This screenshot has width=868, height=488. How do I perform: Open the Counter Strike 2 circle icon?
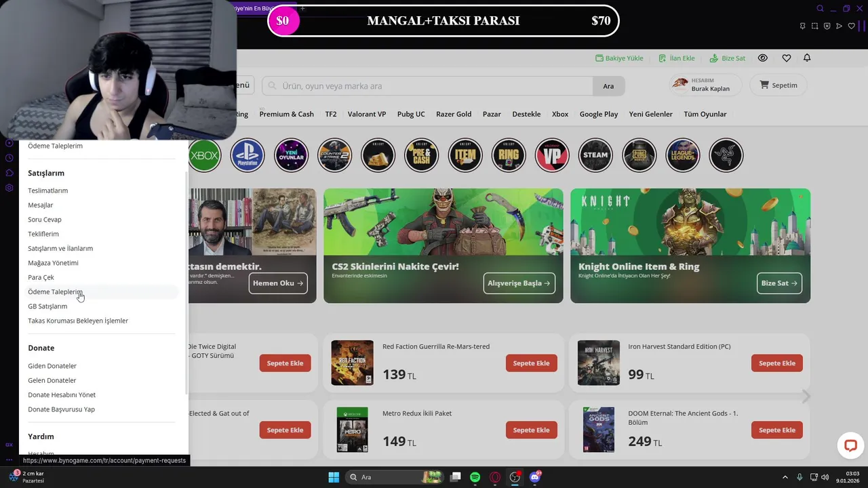point(334,155)
